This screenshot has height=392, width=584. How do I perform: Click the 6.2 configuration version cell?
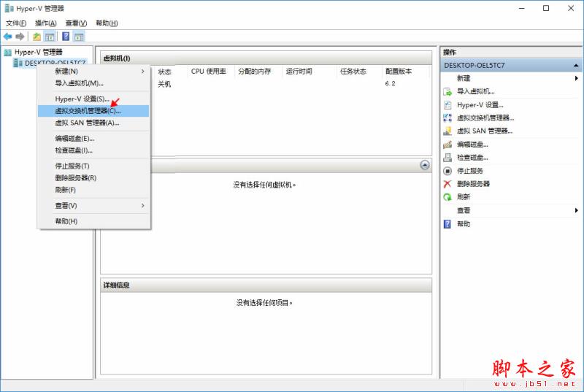point(390,84)
